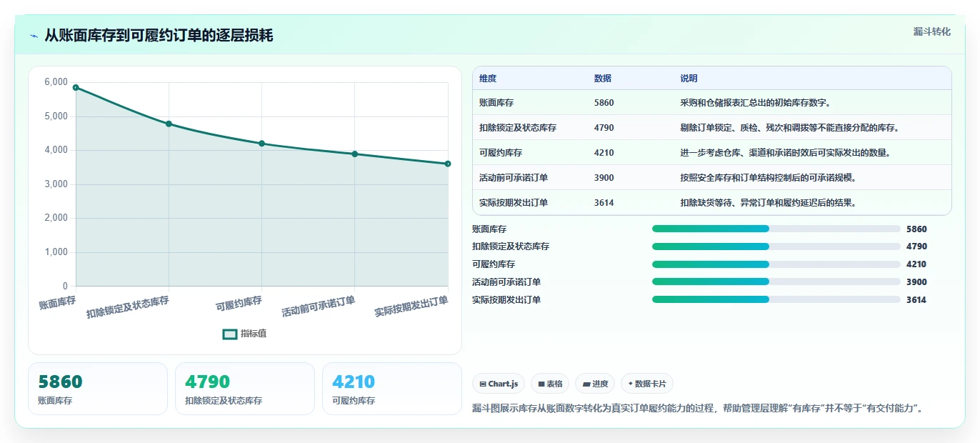Click description starting 按照安全库存
980x443 pixels.
coord(768,178)
